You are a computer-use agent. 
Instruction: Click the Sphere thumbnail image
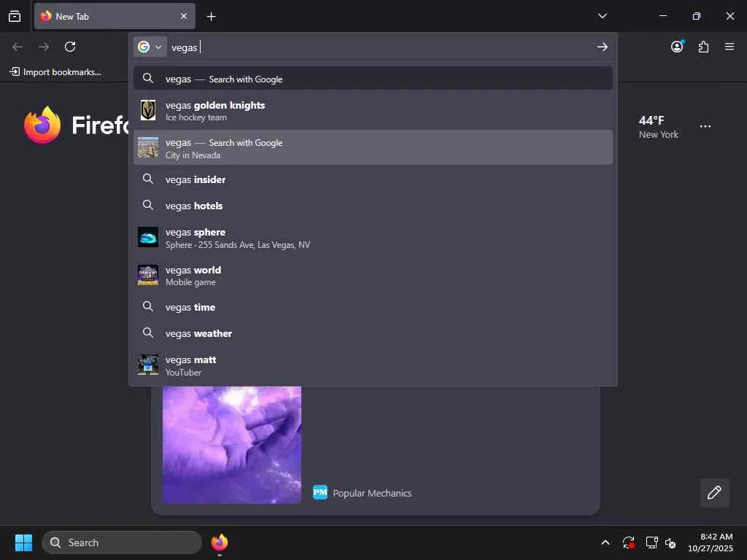[x=148, y=237]
